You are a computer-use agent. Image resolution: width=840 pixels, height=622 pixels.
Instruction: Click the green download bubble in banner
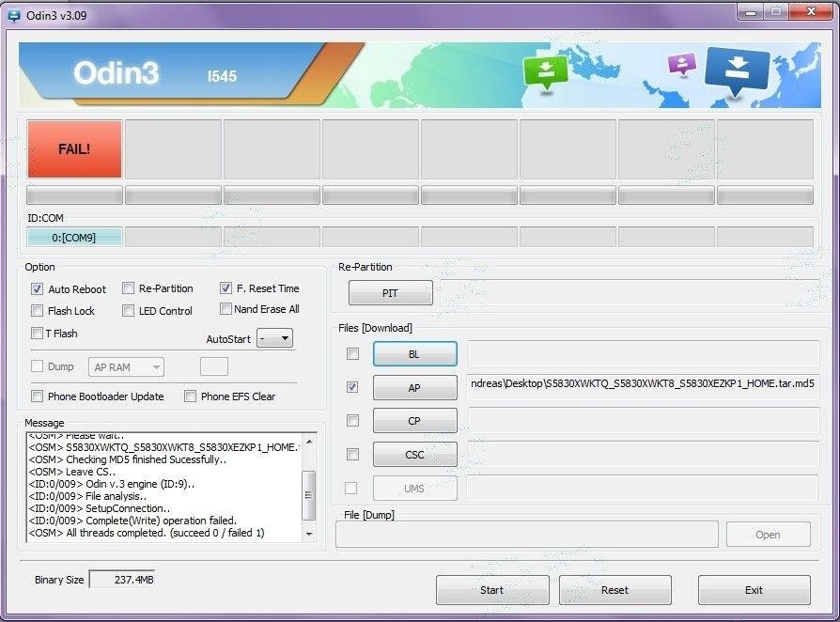tap(545, 73)
